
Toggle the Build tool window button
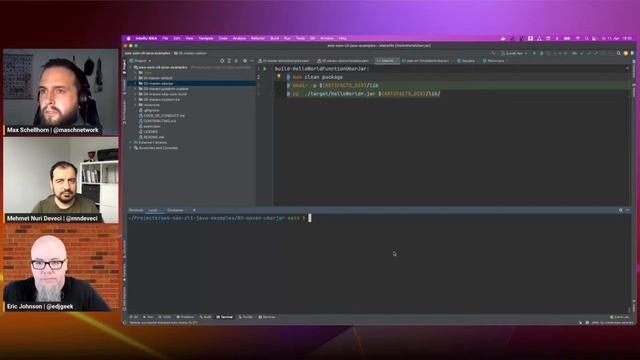pos(206,317)
